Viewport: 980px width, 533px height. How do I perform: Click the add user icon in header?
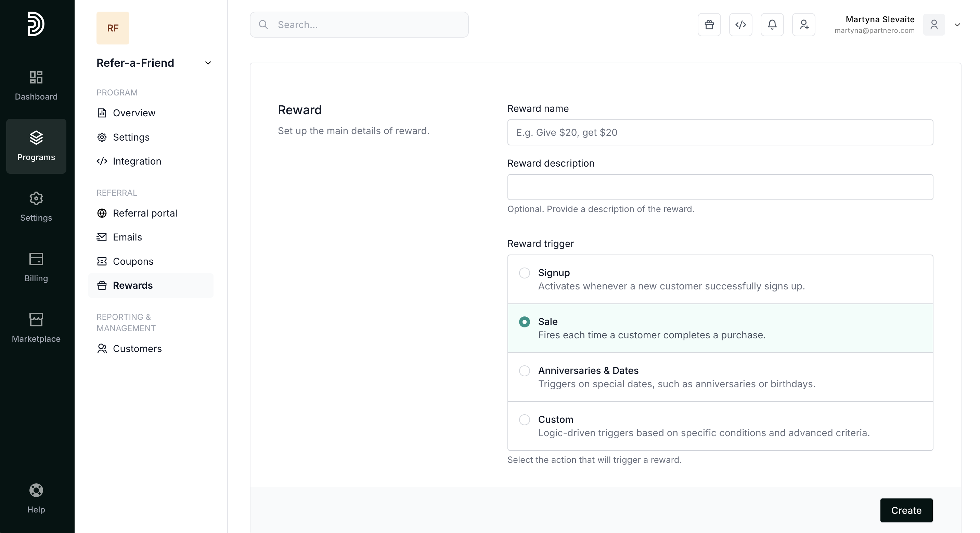click(803, 25)
